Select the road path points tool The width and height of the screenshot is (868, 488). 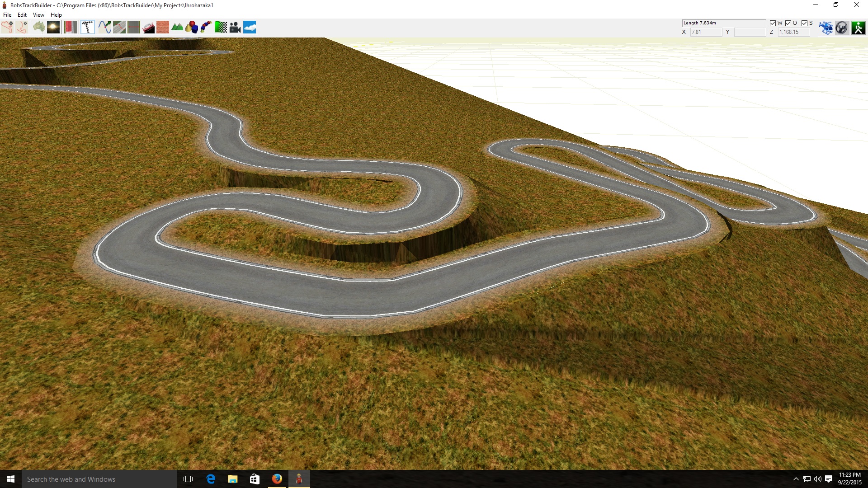coord(119,27)
